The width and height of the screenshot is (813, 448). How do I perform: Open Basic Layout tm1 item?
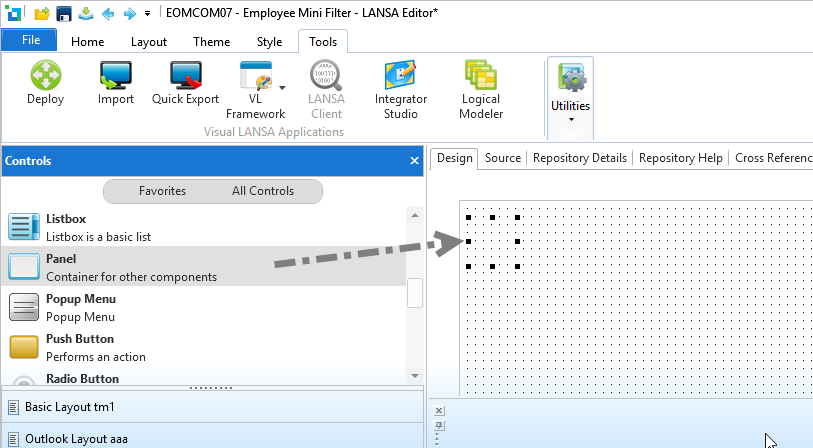pos(213,407)
